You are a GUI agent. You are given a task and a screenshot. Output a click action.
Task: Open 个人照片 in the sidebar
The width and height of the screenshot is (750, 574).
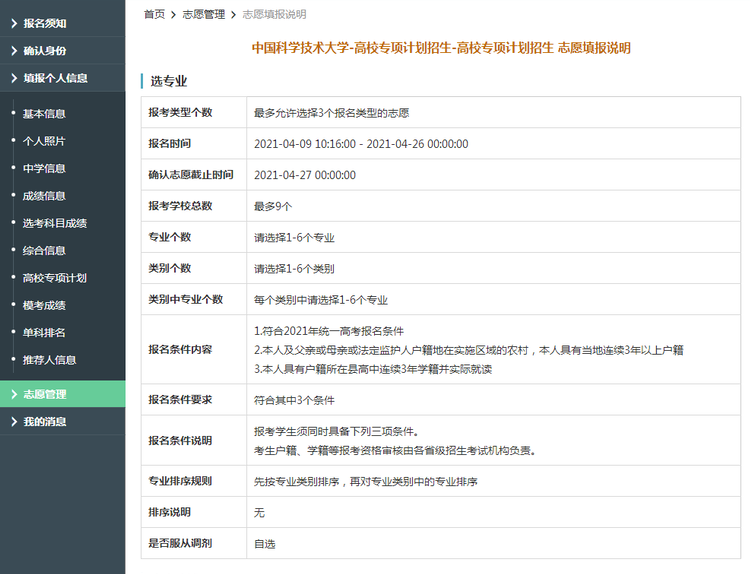click(x=44, y=141)
